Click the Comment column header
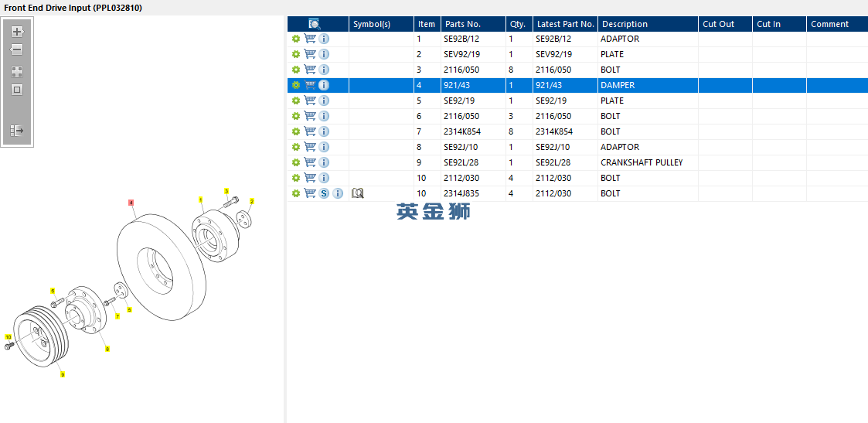 coord(837,24)
